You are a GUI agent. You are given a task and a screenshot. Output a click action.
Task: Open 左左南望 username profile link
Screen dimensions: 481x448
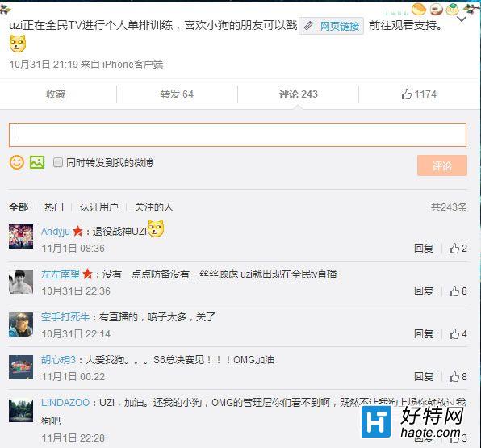(61, 274)
